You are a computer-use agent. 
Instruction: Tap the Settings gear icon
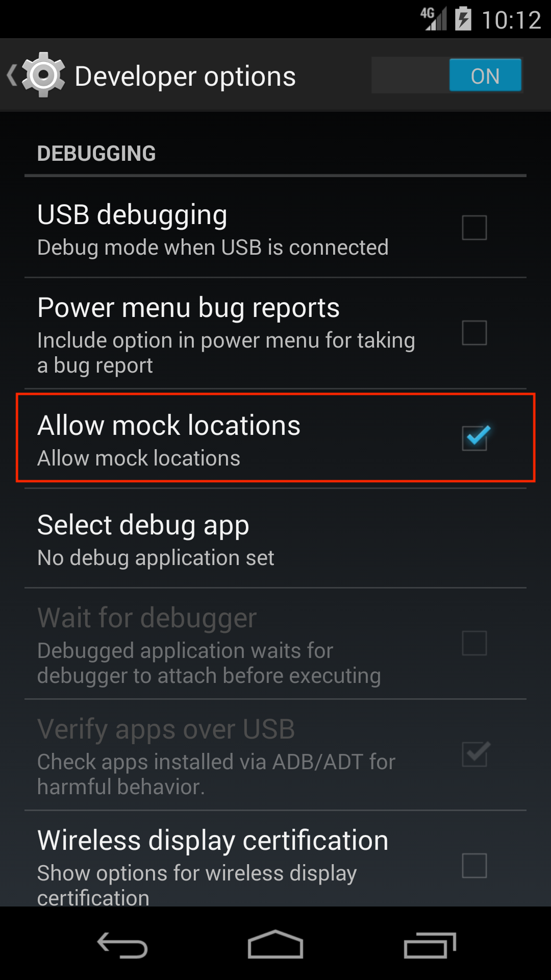(x=43, y=75)
